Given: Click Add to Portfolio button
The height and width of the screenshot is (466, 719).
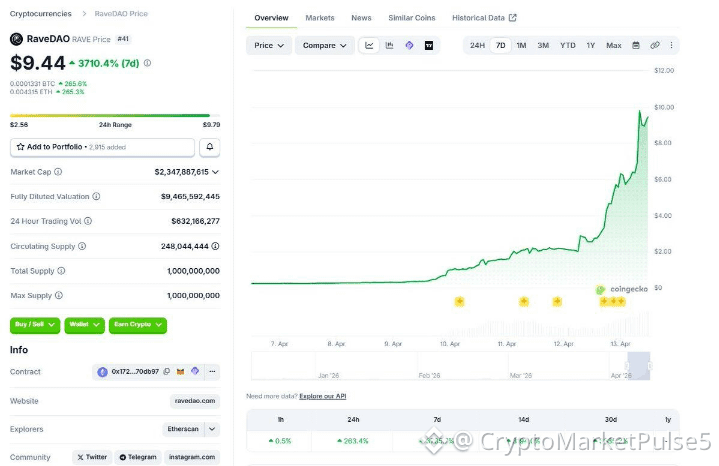Looking at the screenshot, I should tap(102, 147).
